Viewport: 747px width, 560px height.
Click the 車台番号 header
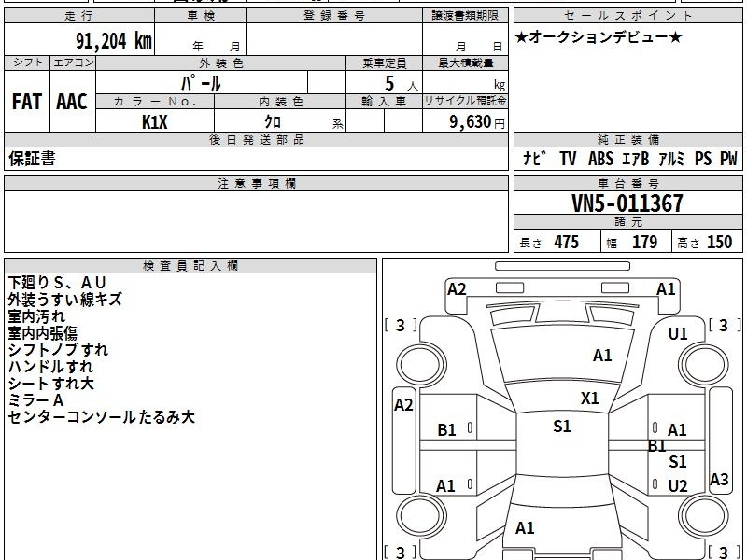coord(627,183)
